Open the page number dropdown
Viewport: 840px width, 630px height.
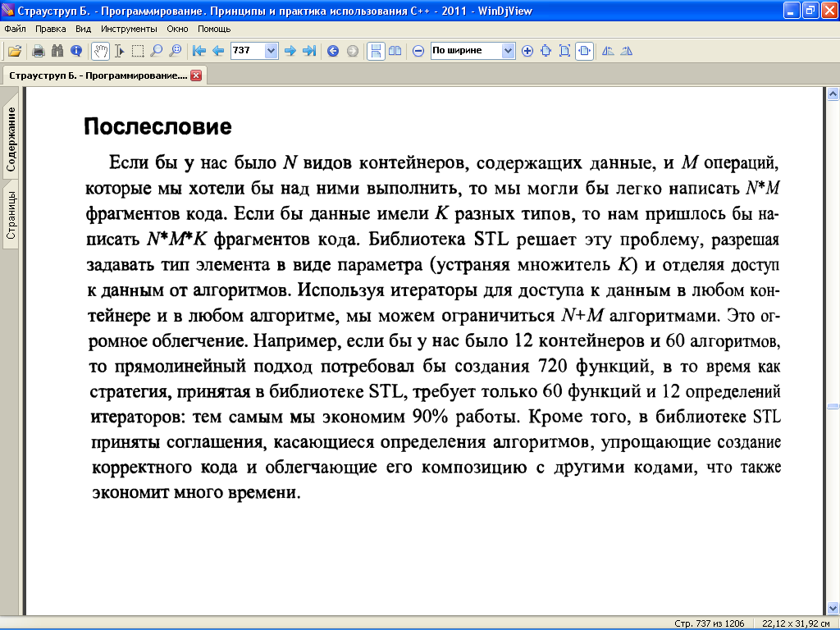pyautogui.click(x=272, y=51)
